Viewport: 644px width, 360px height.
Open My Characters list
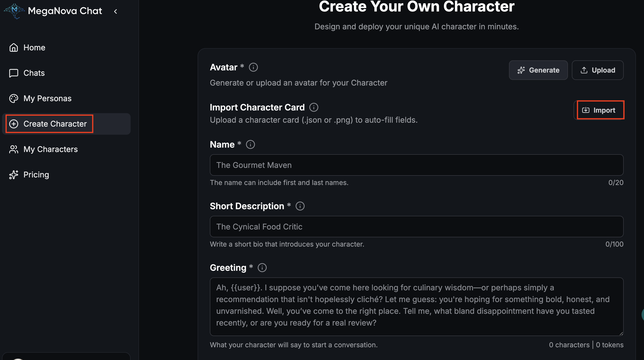[x=50, y=149]
